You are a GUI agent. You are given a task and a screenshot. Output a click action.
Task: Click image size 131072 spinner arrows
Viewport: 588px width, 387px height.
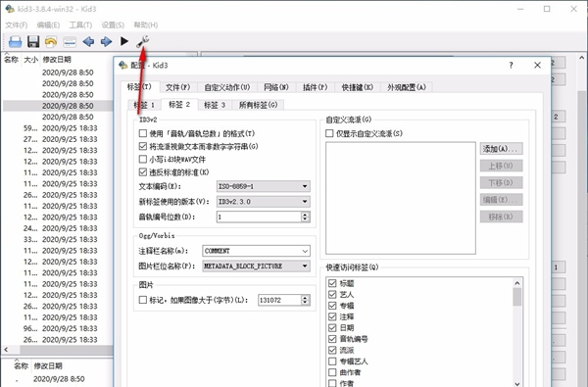point(305,300)
